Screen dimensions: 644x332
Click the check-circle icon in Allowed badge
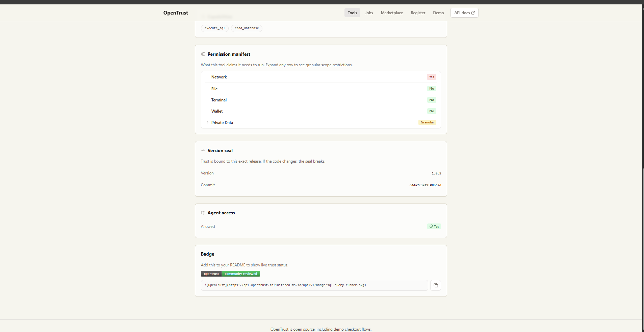[x=431, y=227]
